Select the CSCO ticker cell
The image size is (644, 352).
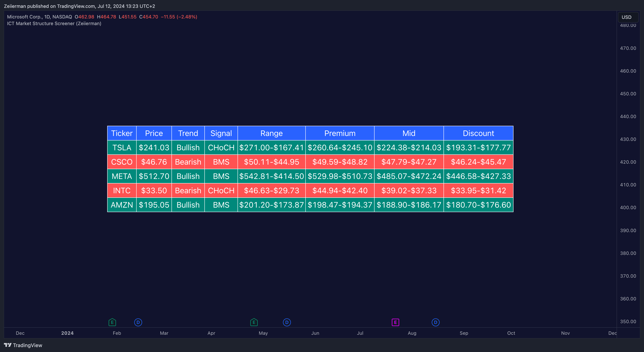coord(122,162)
